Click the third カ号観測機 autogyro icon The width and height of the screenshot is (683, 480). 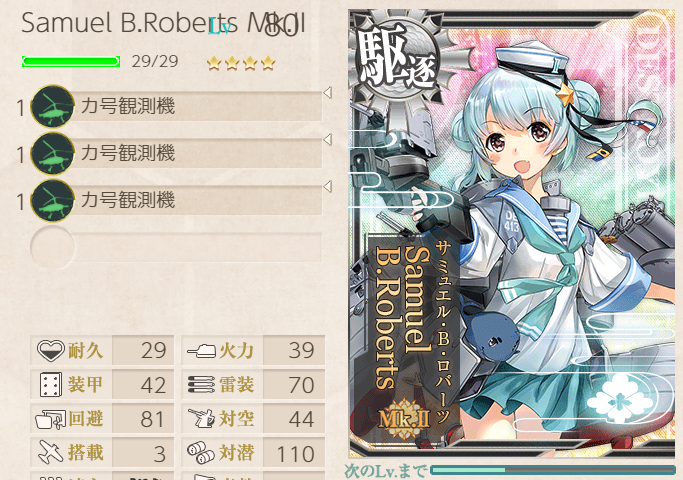(52, 200)
